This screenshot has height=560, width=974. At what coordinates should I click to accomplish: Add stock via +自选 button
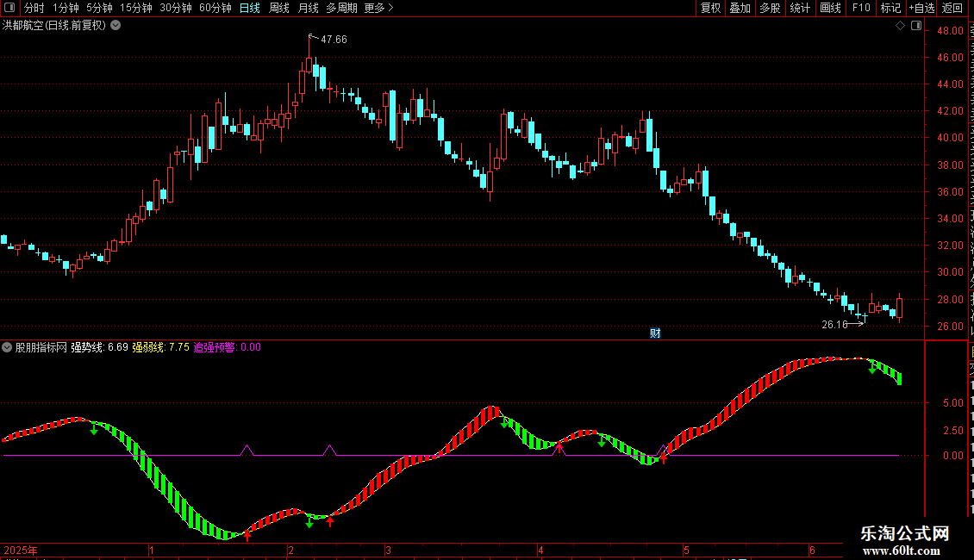(921, 8)
